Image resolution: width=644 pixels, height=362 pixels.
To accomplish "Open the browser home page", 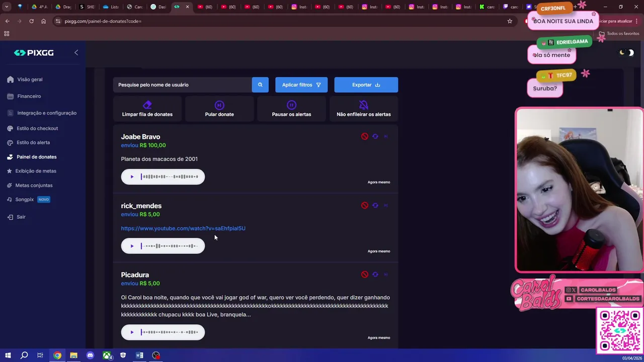I will [x=43, y=21].
